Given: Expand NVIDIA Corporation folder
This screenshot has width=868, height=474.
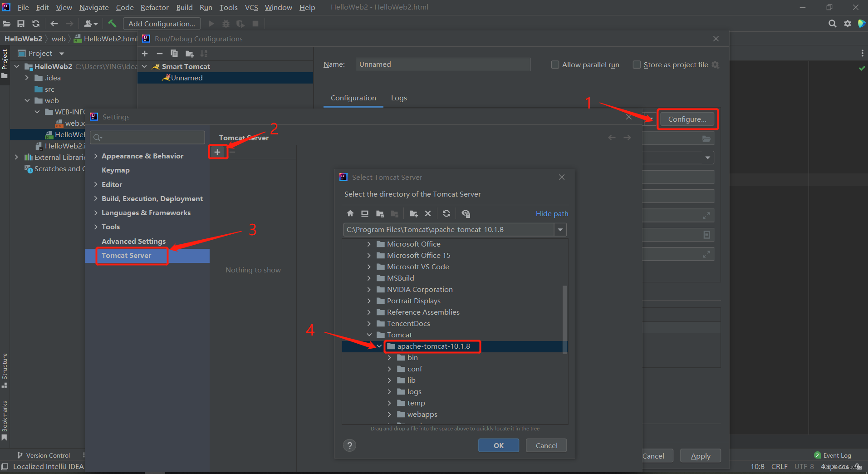Looking at the screenshot, I should tap(369, 290).
